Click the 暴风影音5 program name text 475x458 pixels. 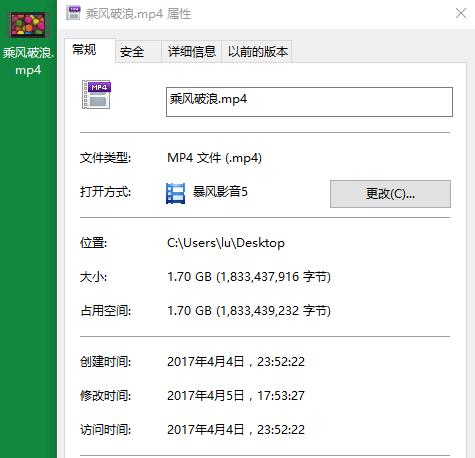pos(220,192)
